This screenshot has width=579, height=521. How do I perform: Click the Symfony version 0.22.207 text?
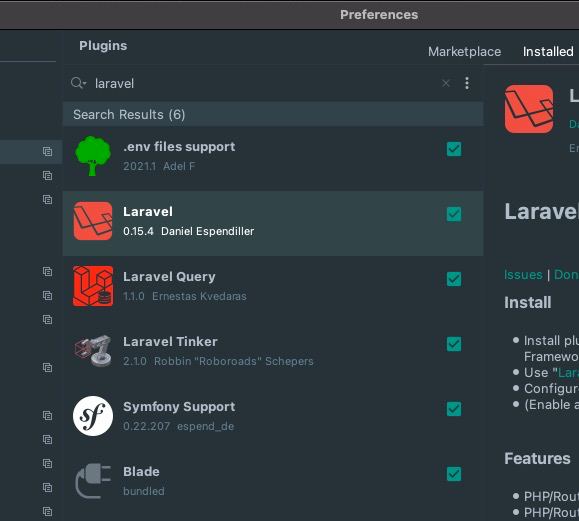147,426
